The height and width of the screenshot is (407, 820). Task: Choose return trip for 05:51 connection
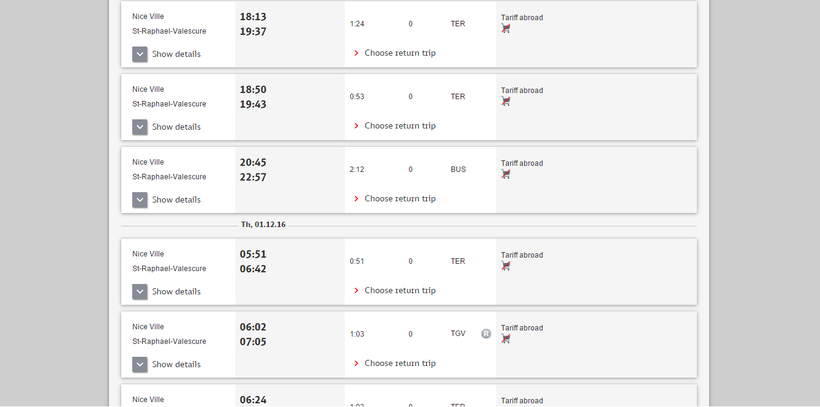399,291
